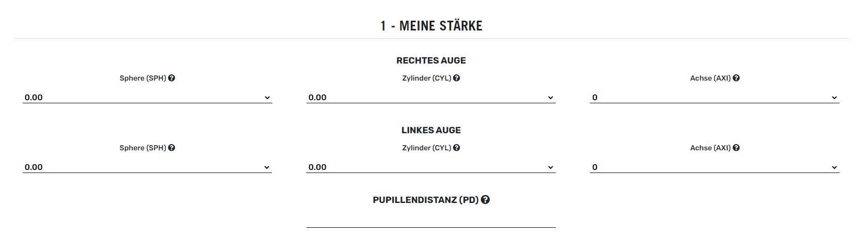This screenshot has width=868, height=235.
Task: Focus the Pupillendistanz input field
Action: 431,221
